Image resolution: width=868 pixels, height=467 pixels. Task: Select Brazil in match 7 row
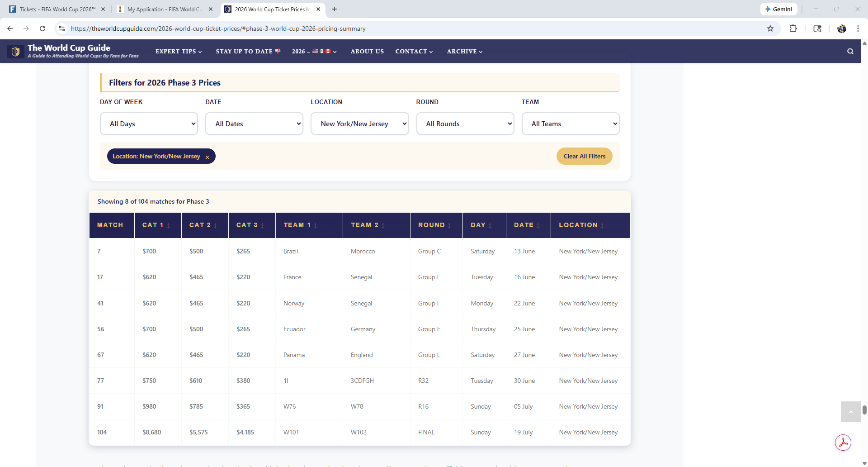tap(290, 251)
